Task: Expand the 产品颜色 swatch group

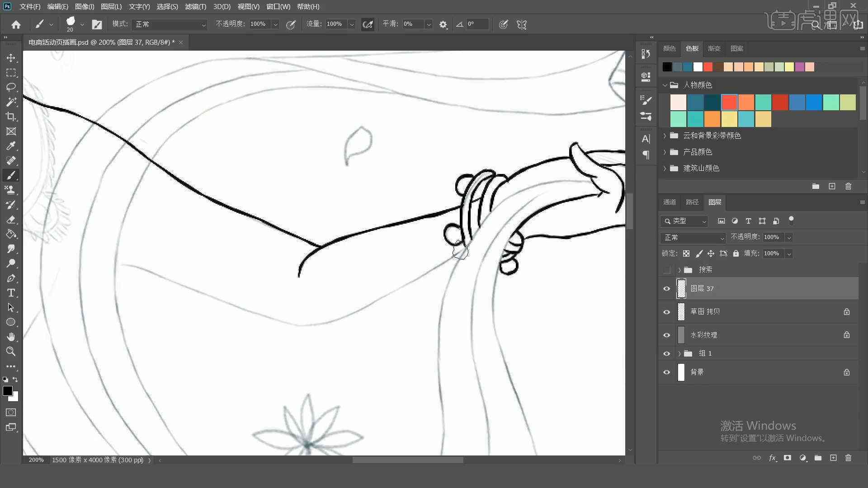Action: pos(665,152)
